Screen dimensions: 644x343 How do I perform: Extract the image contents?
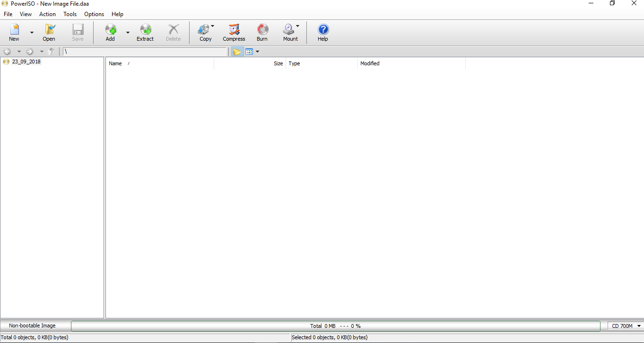point(145,32)
